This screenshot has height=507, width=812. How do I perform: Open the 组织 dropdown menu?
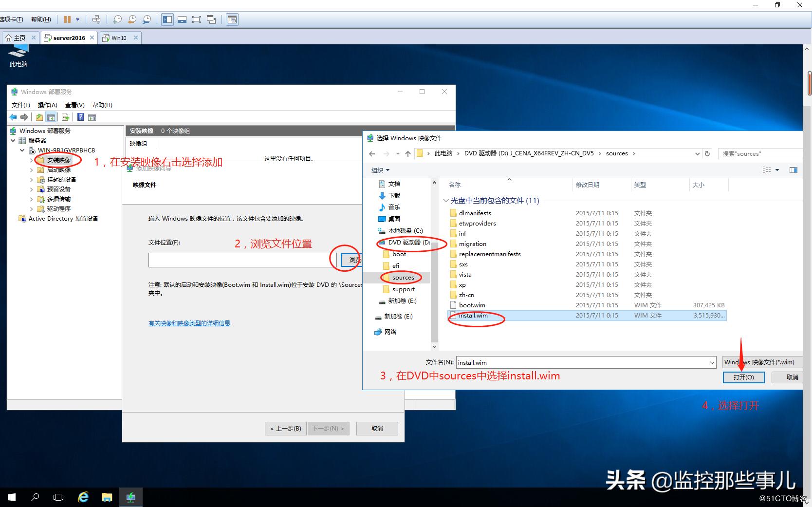point(380,170)
